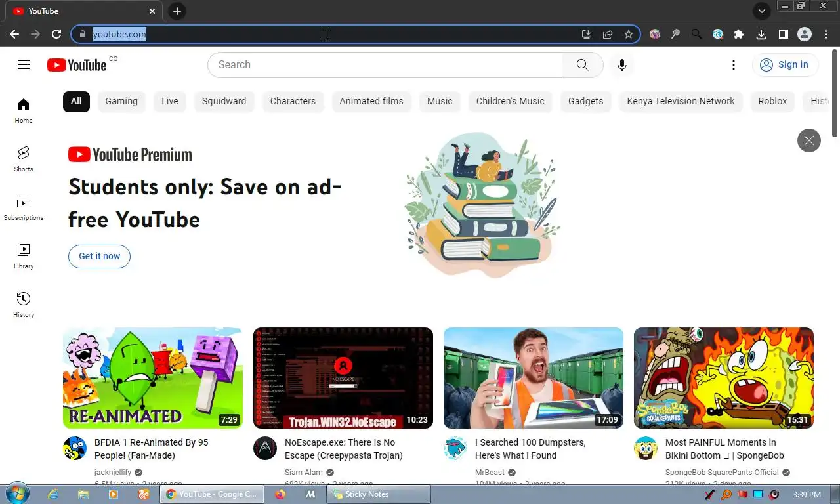Dismiss the YouTube Premium banner
Viewport: 840px width, 504px height.
[808, 140]
